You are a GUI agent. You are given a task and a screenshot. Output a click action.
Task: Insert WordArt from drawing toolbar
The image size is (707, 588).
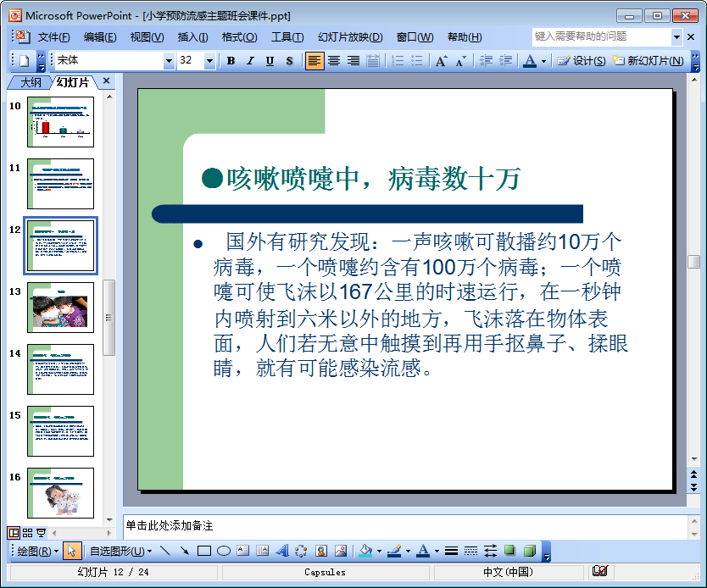(x=282, y=551)
